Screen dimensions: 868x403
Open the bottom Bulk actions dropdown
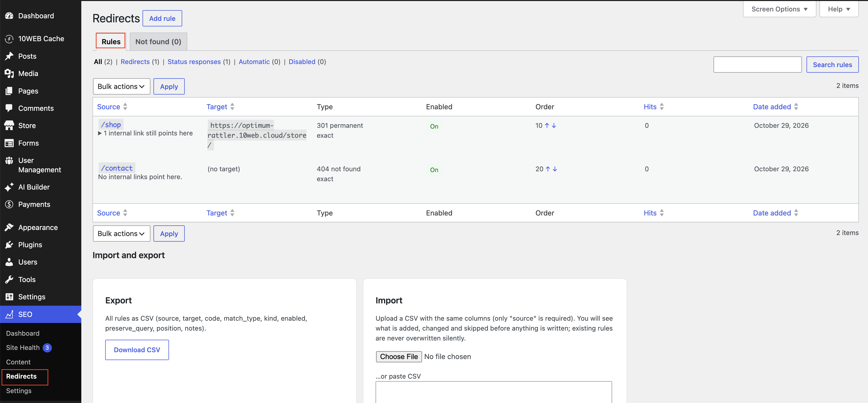click(x=122, y=234)
